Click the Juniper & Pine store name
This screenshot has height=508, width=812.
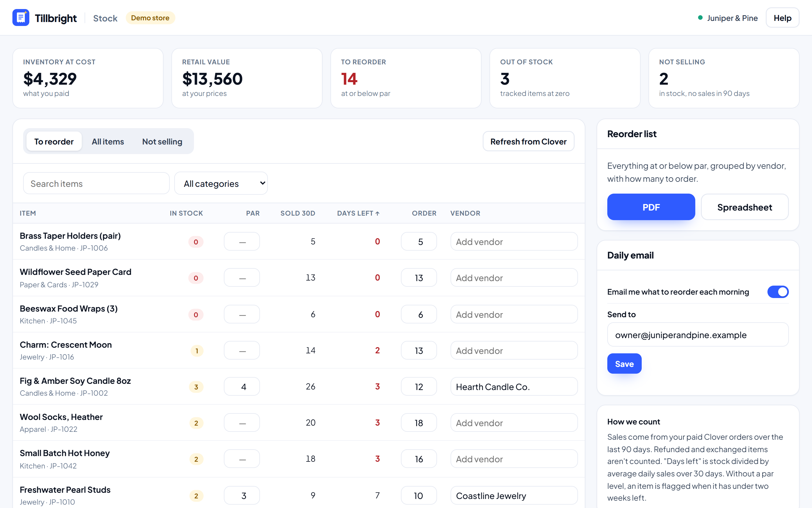tap(732, 18)
